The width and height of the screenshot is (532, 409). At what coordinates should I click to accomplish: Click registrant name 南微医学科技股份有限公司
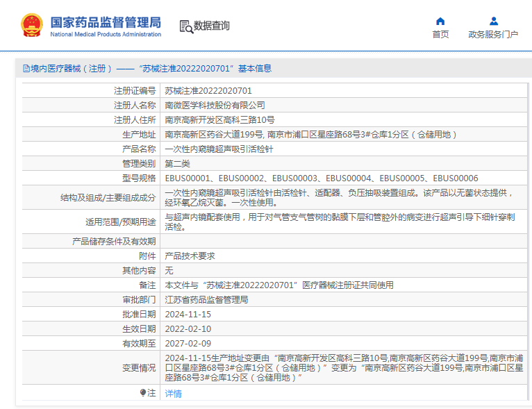[x=215, y=106]
